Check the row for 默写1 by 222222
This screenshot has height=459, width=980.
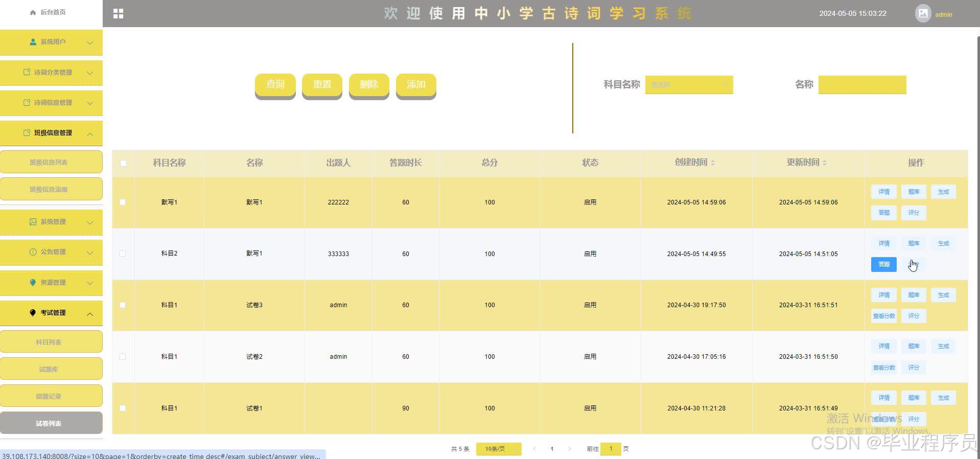123,202
